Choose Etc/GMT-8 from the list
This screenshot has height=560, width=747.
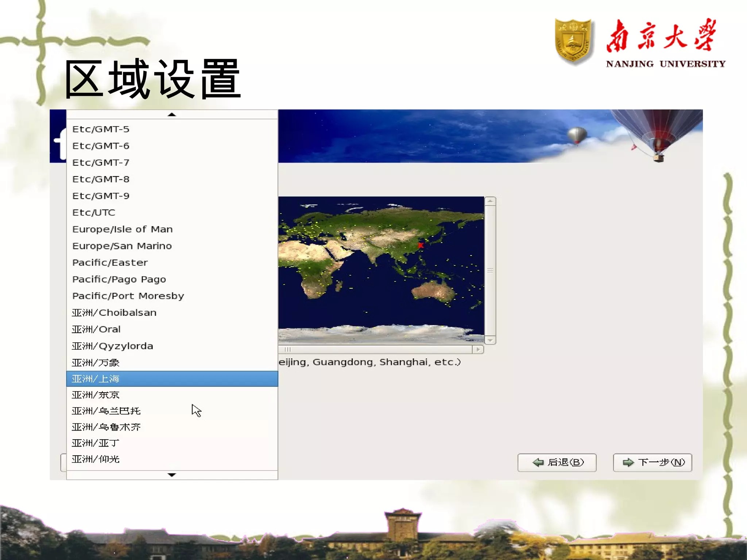[172, 179]
